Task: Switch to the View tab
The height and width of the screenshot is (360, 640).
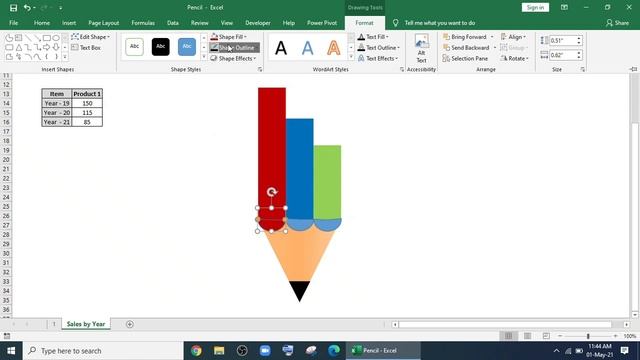Action: [x=227, y=23]
